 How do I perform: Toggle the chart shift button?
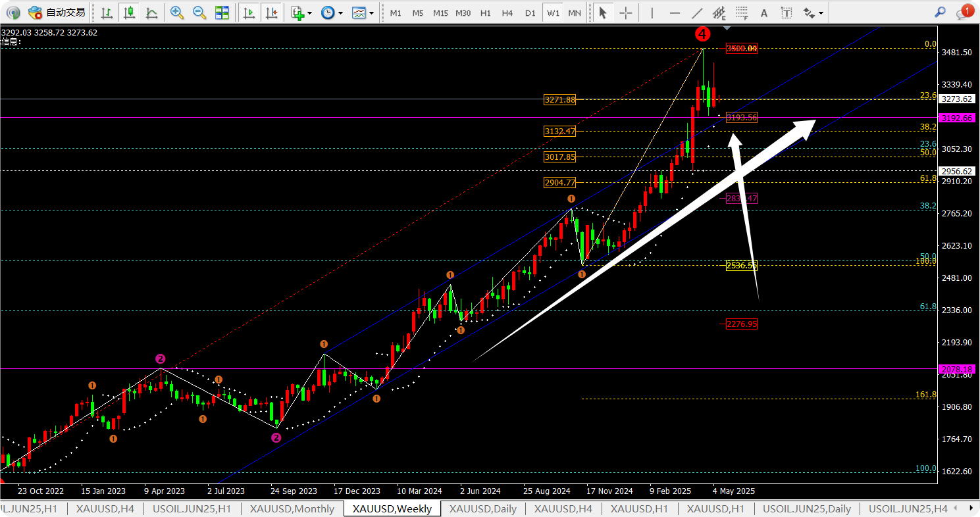pos(271,12)
